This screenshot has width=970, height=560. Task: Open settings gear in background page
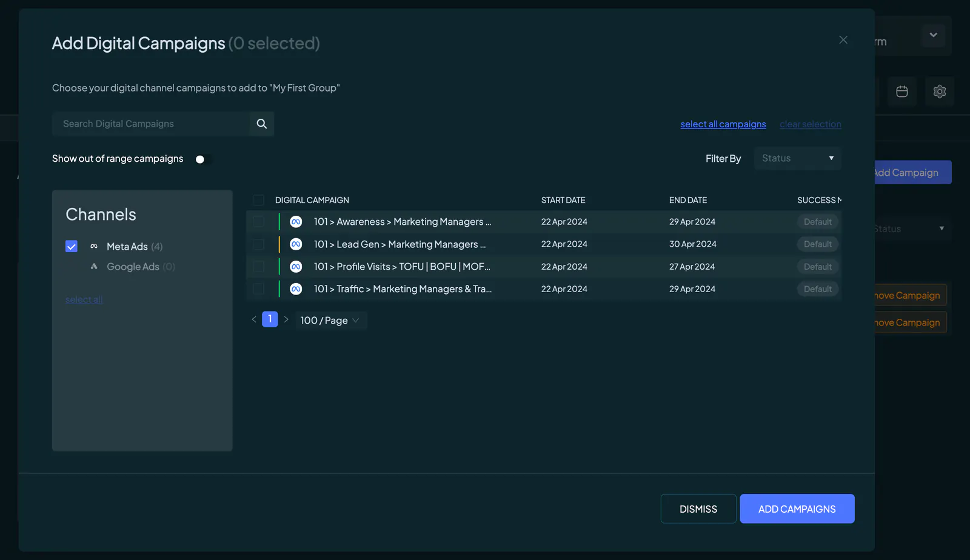pyautogui.click(x=940, y=92)
